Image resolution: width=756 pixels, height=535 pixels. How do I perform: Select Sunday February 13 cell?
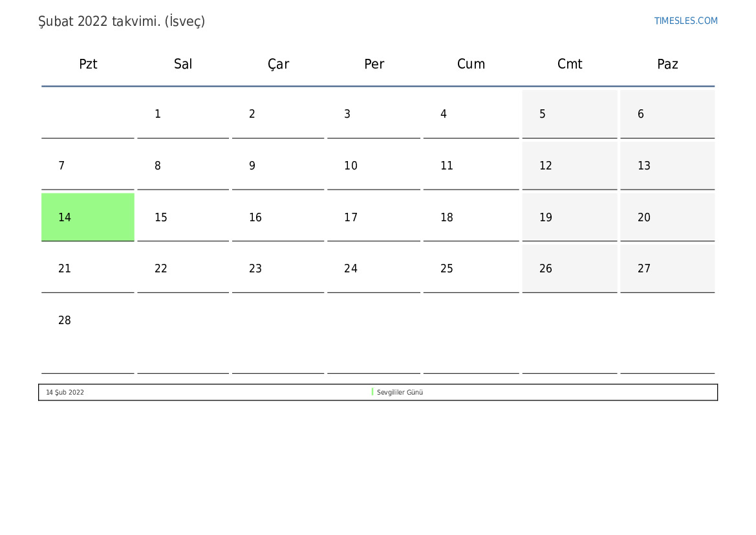(x=667, y=166)
